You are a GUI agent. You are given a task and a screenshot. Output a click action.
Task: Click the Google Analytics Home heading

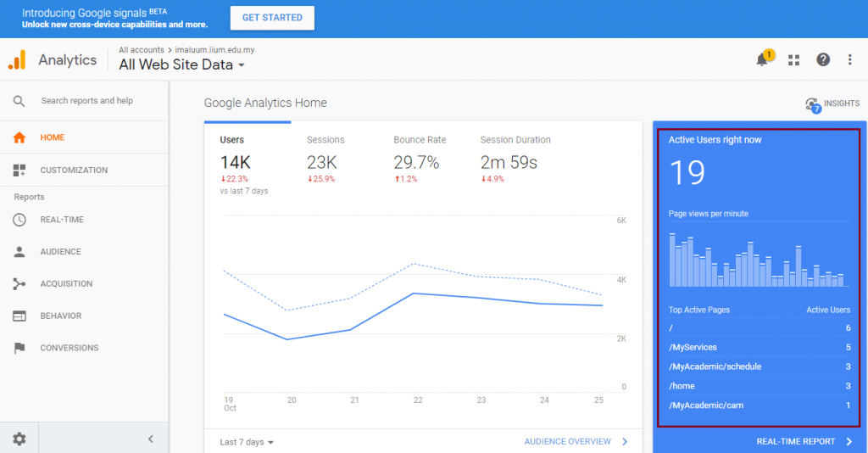pos(265,103)
